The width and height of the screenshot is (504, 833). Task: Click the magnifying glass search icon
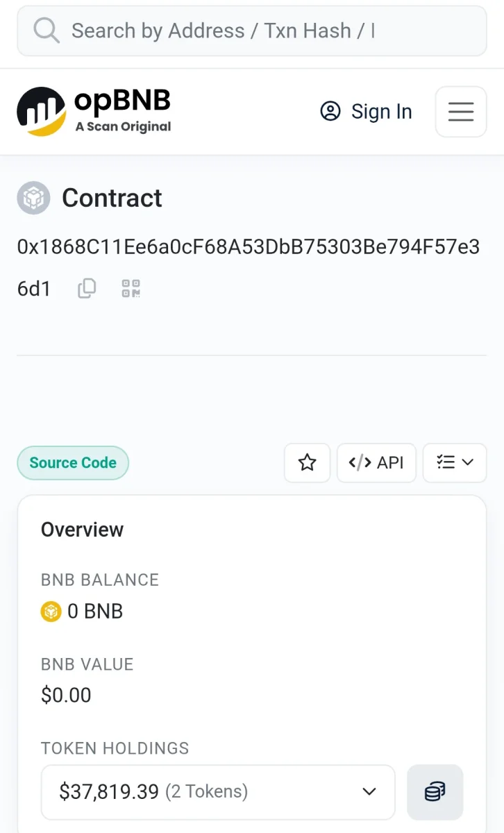click(47, 31)
